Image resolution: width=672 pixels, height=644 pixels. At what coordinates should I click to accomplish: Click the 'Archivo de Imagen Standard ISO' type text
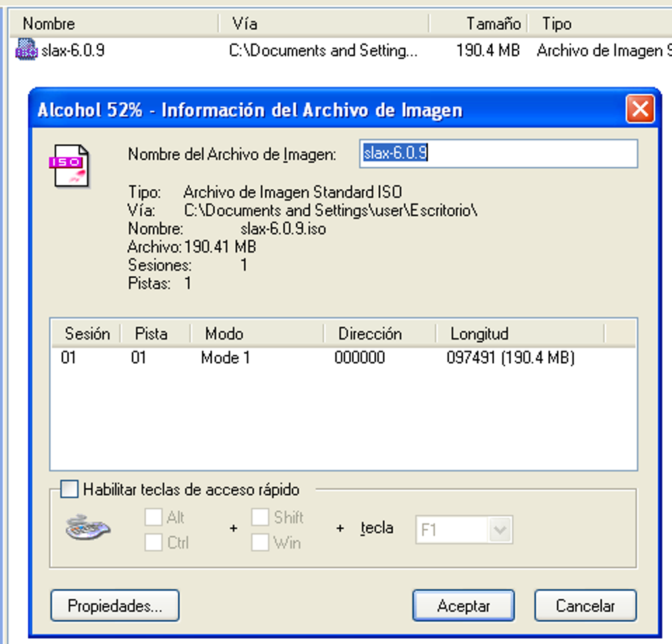[x=293, y=192]
